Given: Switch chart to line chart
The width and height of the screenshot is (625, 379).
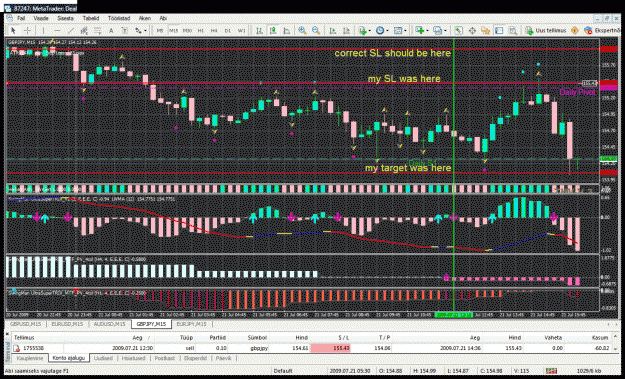Looking at the screenshot, I should click(287, 31).
